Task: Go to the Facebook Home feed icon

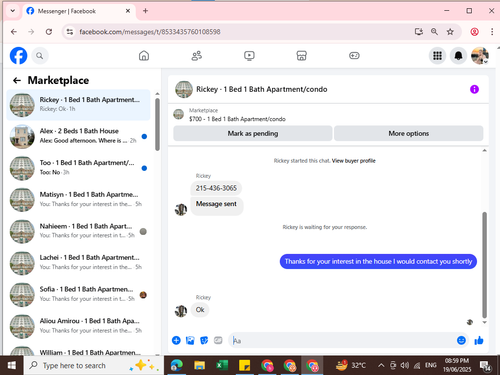Action: (x=144, y=56)
